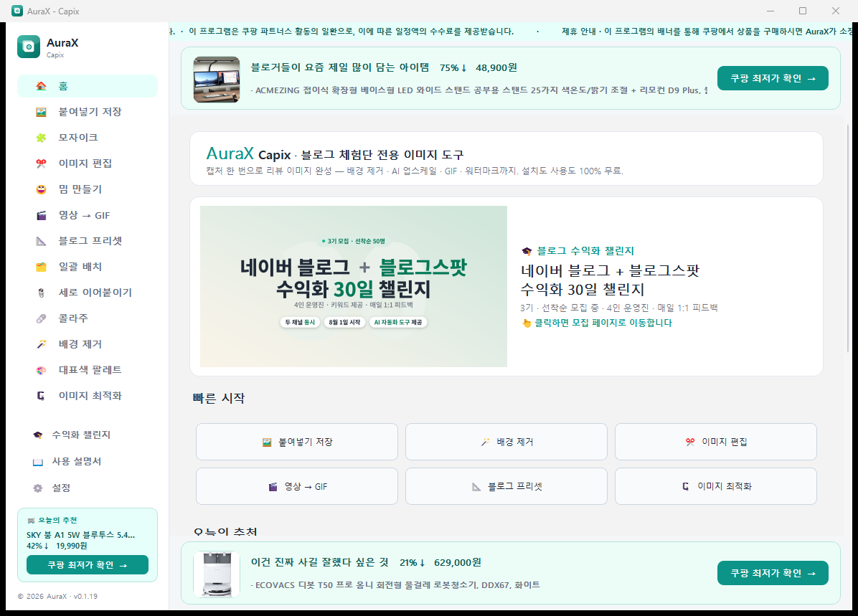Click 쿠팡 최저가 확인 in 오늘의 추천 sidebar card
The width and height of the screenshot is (858, 616).
[88, 564]
